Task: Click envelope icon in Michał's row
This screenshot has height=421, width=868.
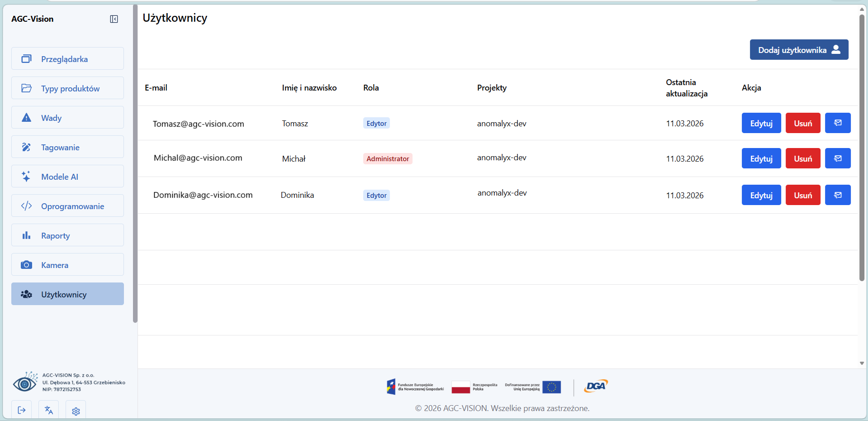Action: (837, 158)
